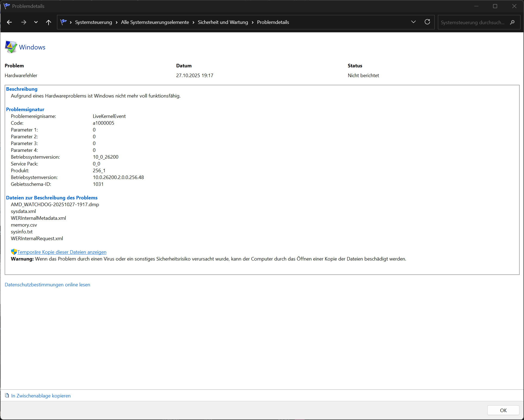524x420 pixels.
Task: Click the flag icon in address bar
Action: pos(64,22)
